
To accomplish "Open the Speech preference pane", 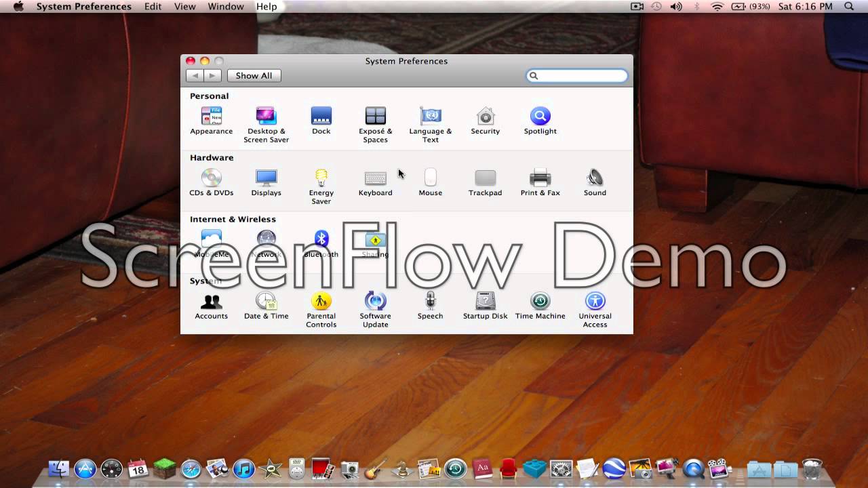I will 431,306.
